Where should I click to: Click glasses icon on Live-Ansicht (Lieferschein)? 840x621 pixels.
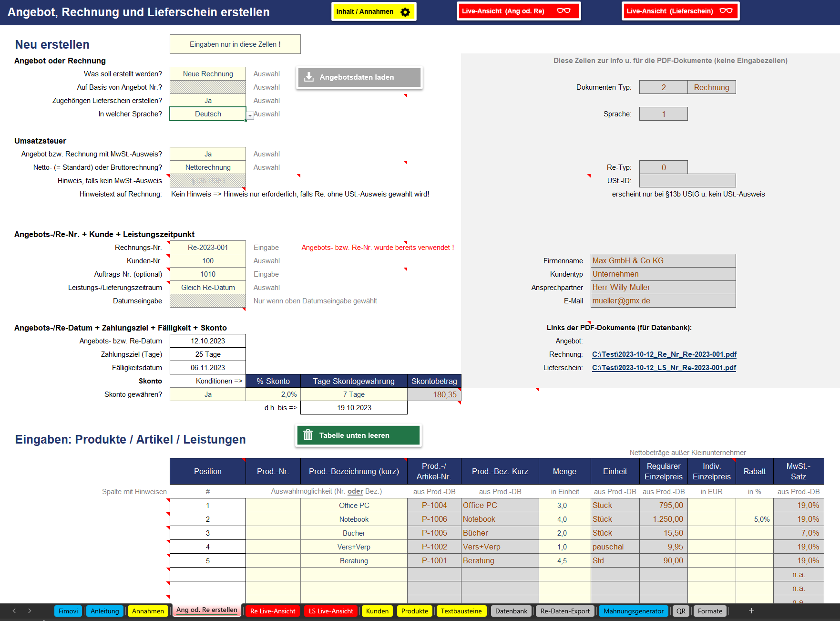tap(726, 11)
